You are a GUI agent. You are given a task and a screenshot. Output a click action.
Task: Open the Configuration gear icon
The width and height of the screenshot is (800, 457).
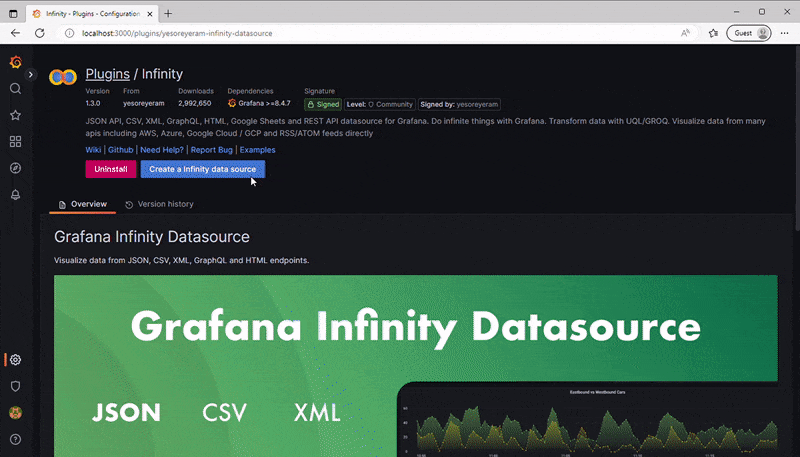(x=15, y=360)
